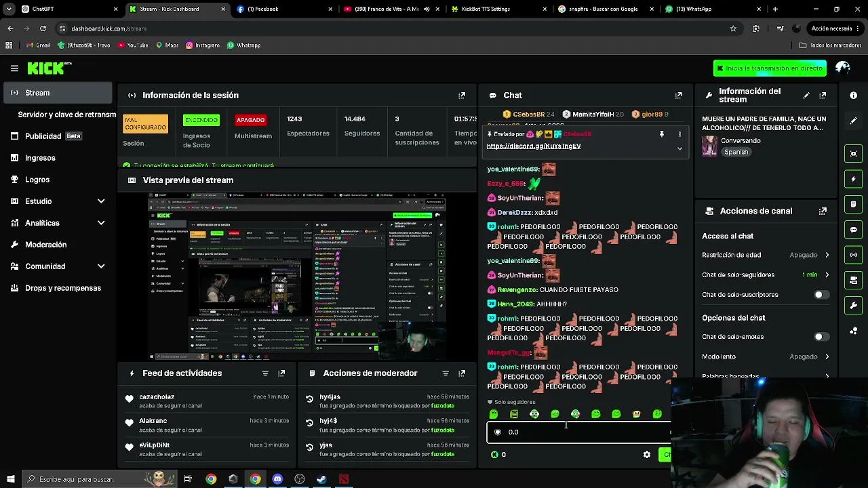Click the speech bubble icon in right sidebar
The image size is (868, 488).
point(854,230)
